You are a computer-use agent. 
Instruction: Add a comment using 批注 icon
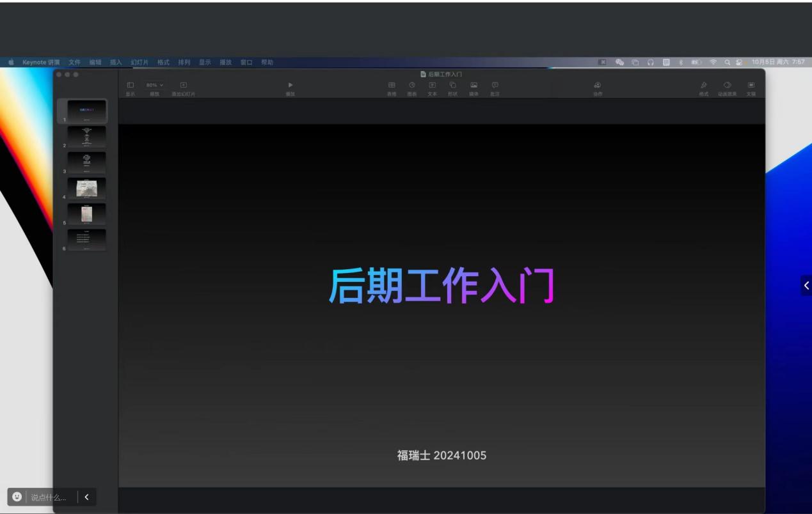tap(495, 86)
